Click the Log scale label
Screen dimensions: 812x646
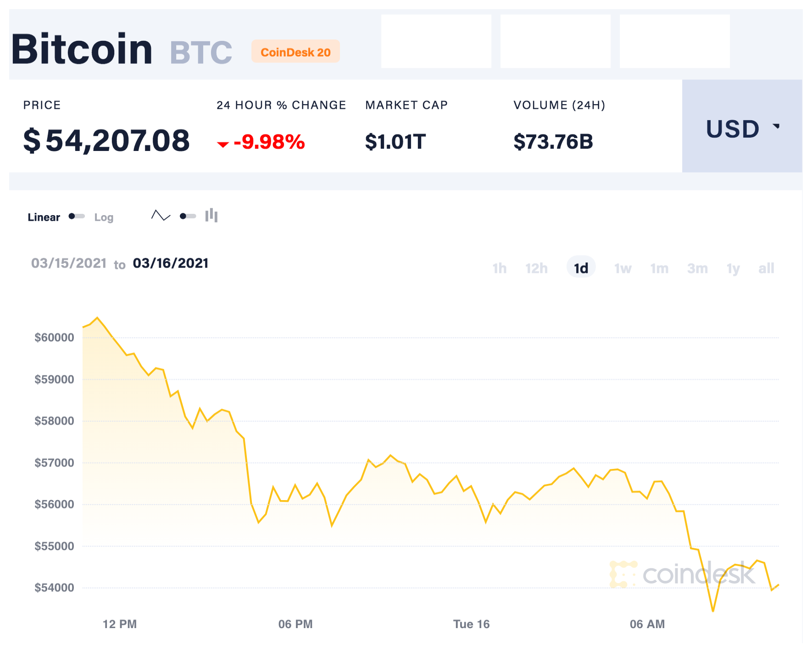(104, 217)
